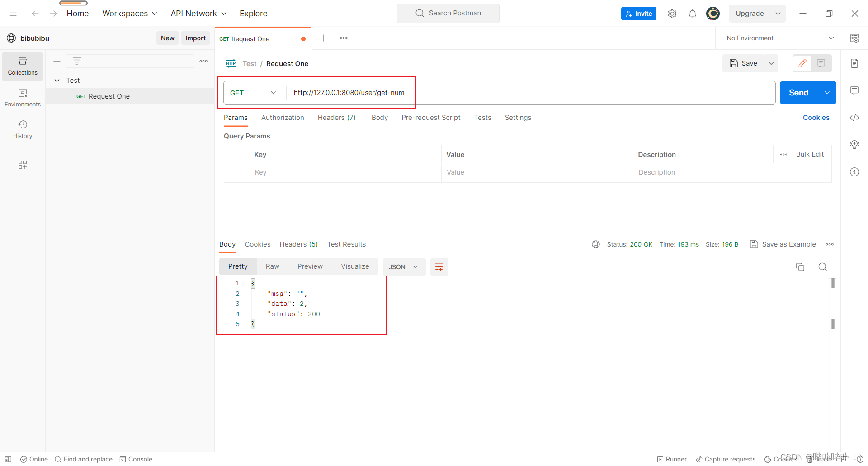Screen dimensions: 868x466
Task: Open the user avatar menu
Action: (x=713, y=14)
